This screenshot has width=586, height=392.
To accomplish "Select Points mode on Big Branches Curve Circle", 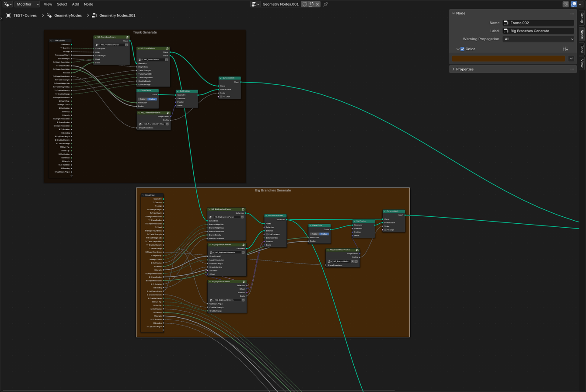I will coord(314,234).
